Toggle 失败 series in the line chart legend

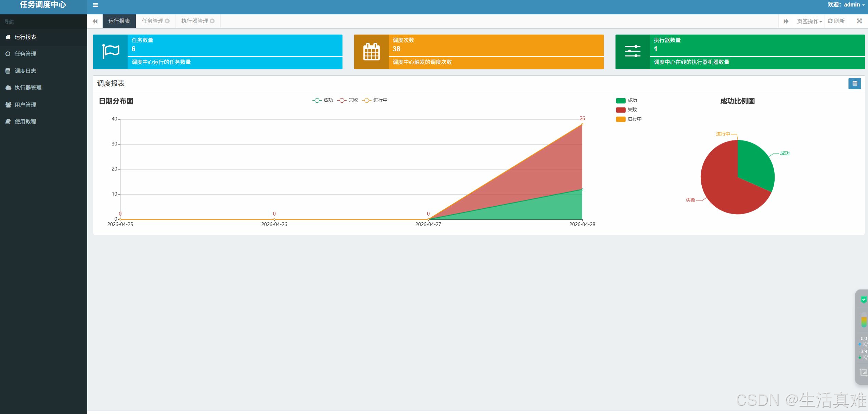tap(347, 100)
